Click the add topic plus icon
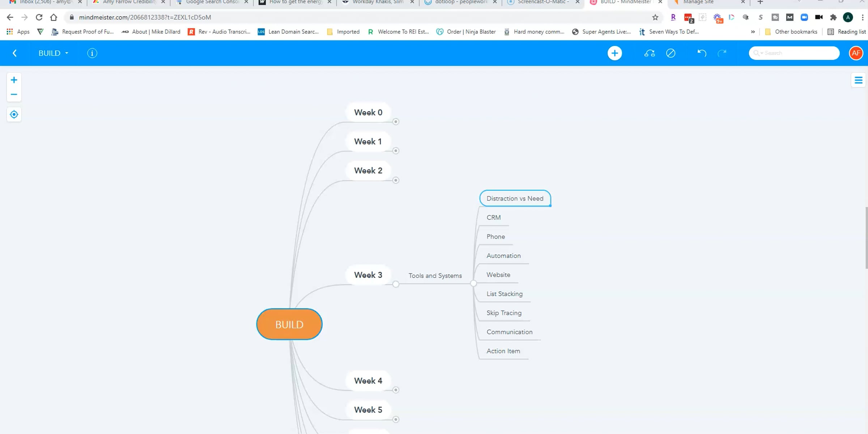Screen dimensions: 868x434 pyautogui.click(x=614, y=53)
